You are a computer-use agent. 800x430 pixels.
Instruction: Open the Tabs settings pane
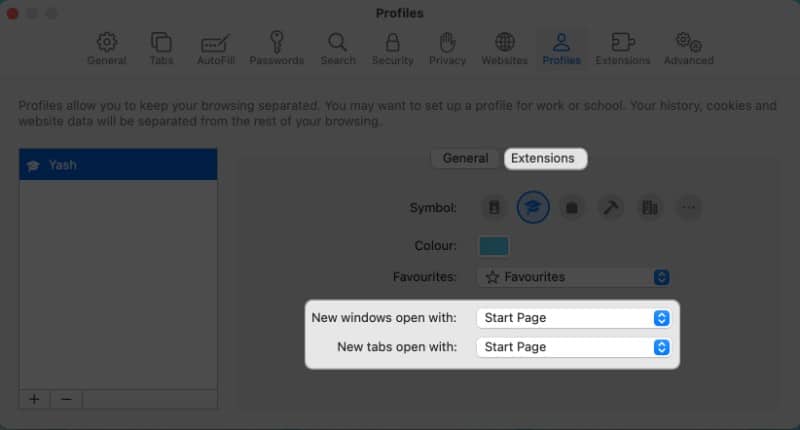coord(160,47)
